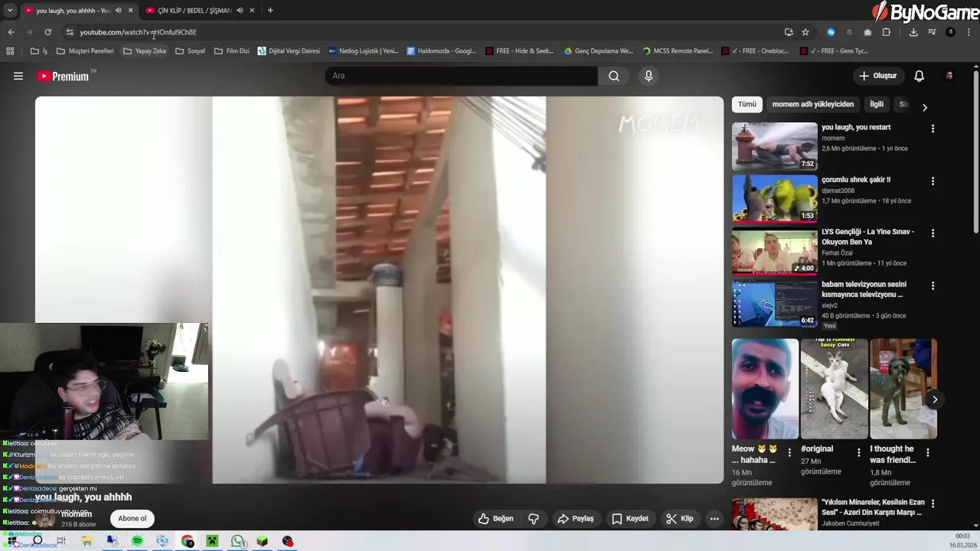This screenshot has width=980, height=551.
Task: Open 'babam televizyonun sesini' video thumbnail
Action: 774,302
